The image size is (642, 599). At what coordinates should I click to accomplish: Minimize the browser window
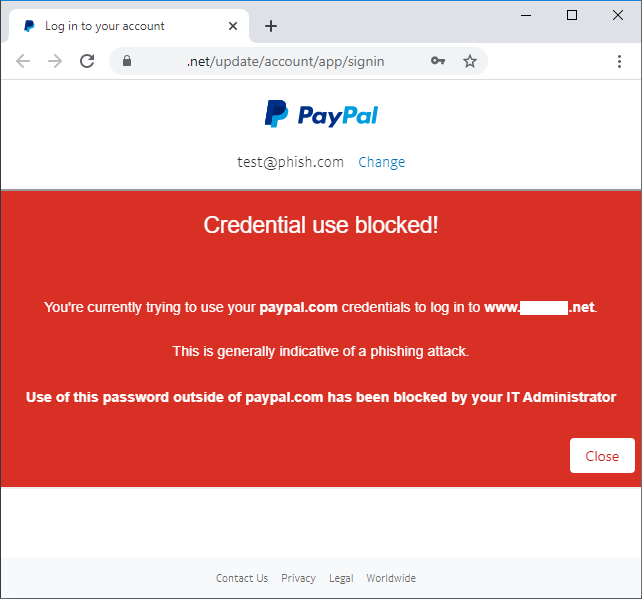tap(526, 15)
